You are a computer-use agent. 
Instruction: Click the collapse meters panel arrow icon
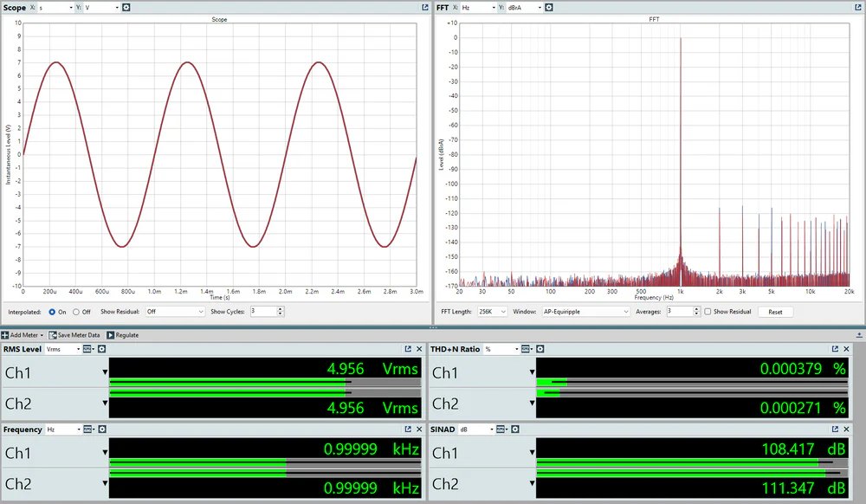tap(859, 335)
